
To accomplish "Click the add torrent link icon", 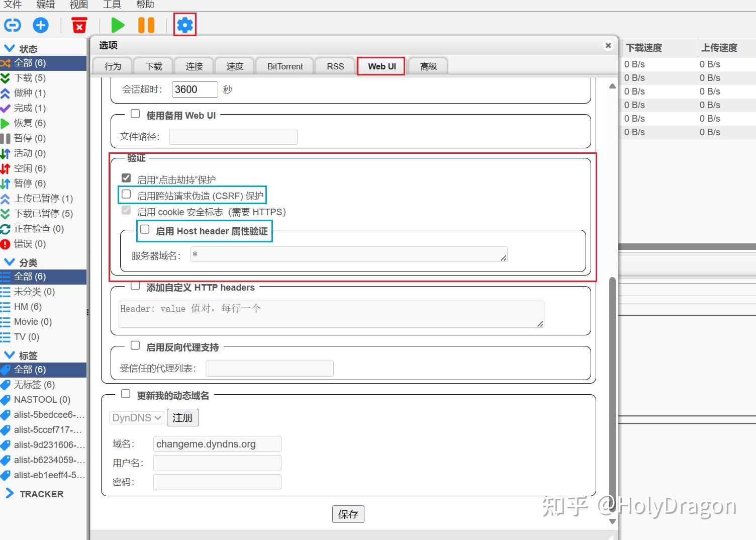I will tap(12, 25).
